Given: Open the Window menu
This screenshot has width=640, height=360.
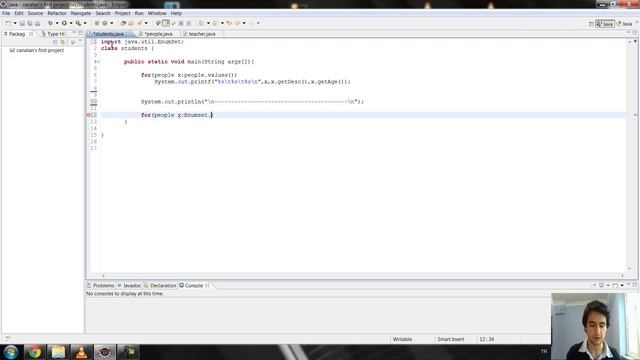Looking at the screenshot, I should (157, 13).
